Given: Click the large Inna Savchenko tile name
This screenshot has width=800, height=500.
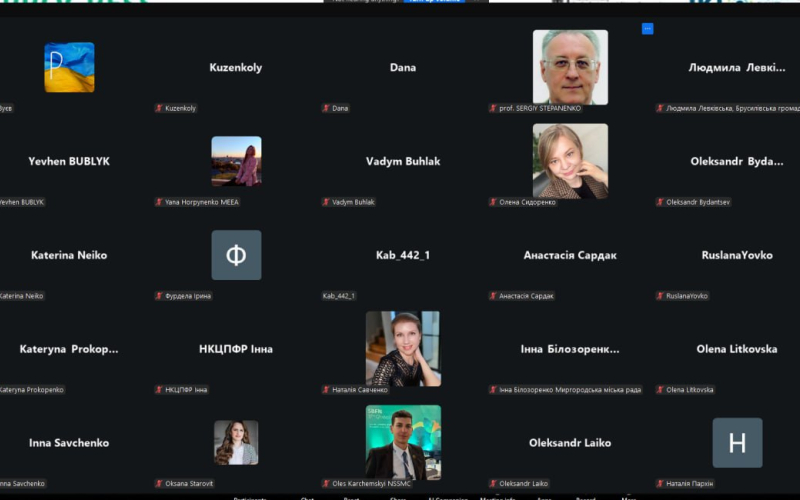Looking at the screenshot, I should pos(69,443).
